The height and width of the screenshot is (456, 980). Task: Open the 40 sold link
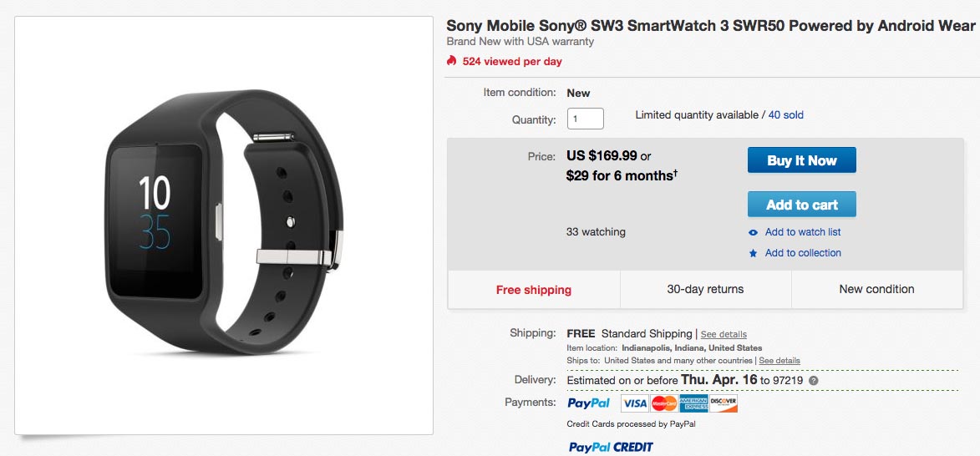click(x=785, y=115)
